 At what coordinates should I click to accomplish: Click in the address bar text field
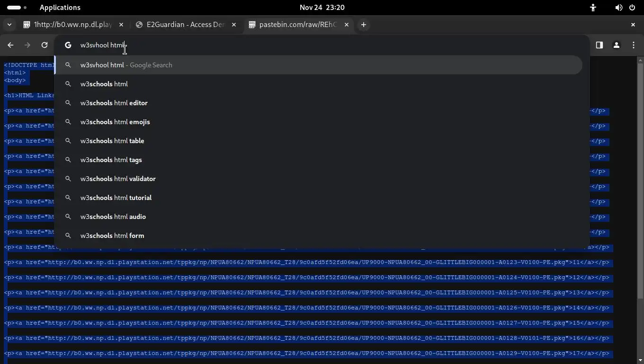pyautogui.click(x=322, y=45)
